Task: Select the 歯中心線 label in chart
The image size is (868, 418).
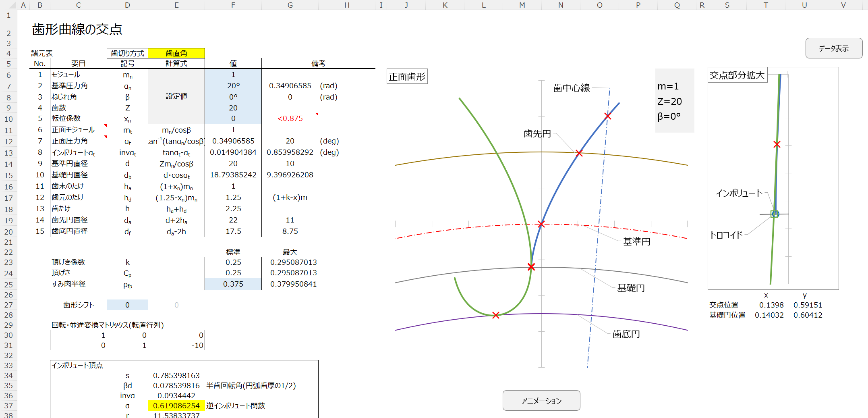Action: click(571, 88)
